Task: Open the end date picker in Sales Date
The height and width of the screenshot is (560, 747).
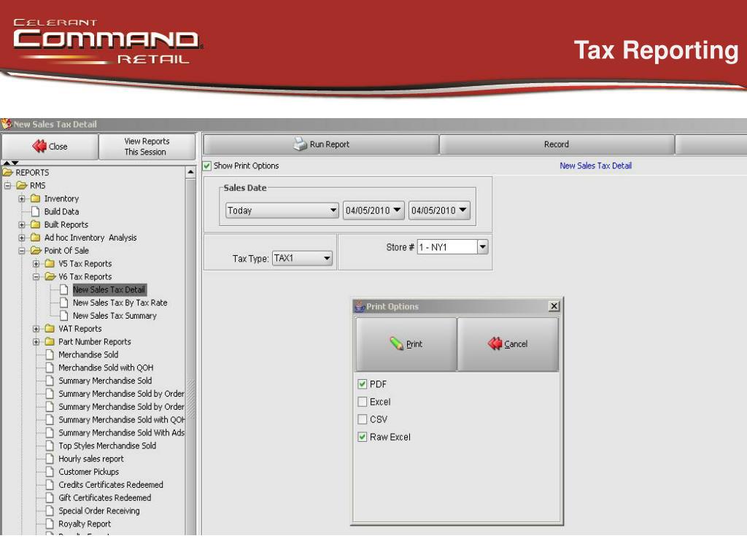Action: (x=439, y=210)
